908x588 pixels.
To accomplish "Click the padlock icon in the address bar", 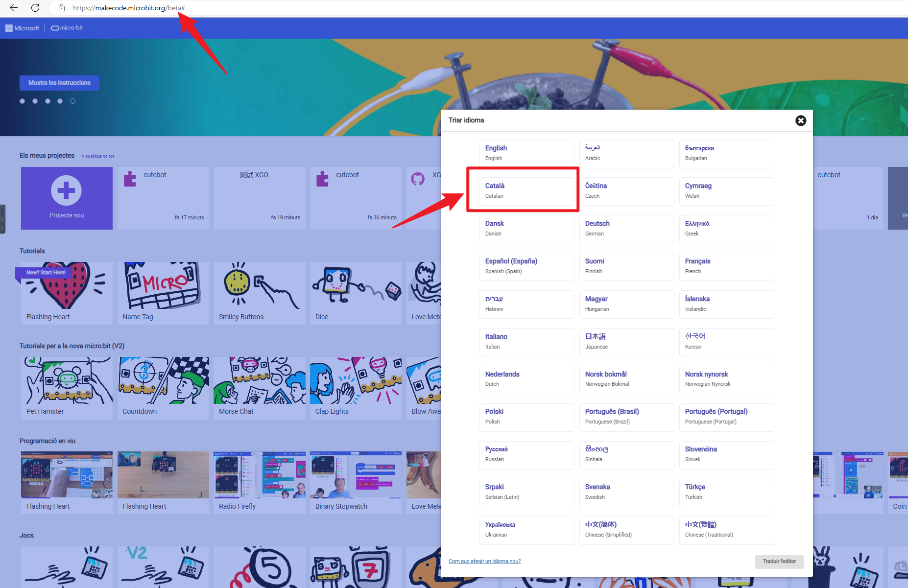I will click(x=61, y=8).
